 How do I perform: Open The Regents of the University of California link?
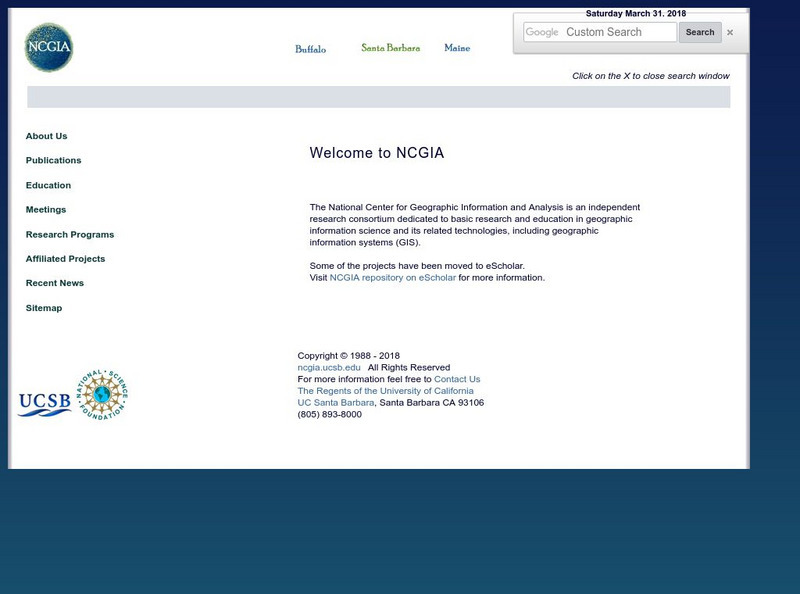tap(385, 391)
